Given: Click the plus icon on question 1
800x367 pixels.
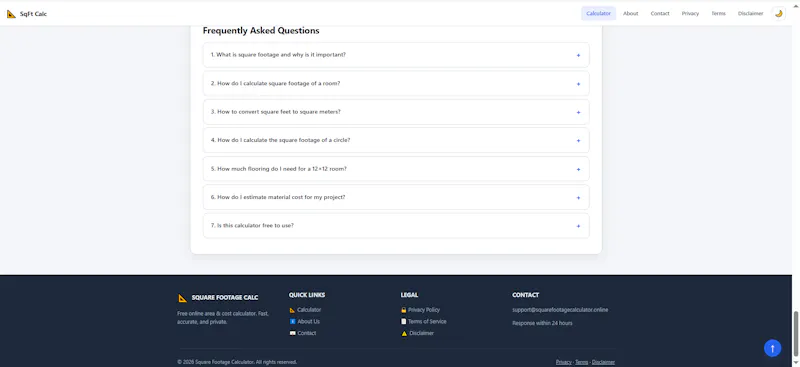Looking at the screenshot, I should [x=578, y=55].
